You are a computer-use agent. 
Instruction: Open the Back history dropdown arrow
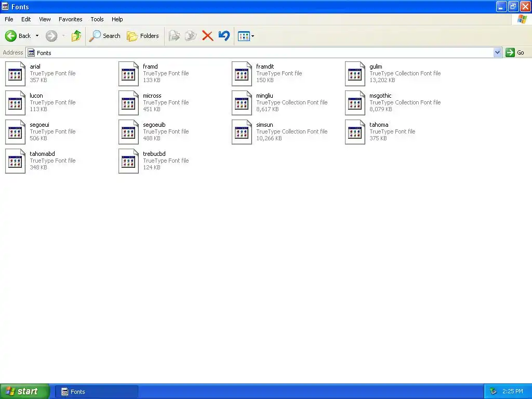pyautogui.click(x=37, y=36)
